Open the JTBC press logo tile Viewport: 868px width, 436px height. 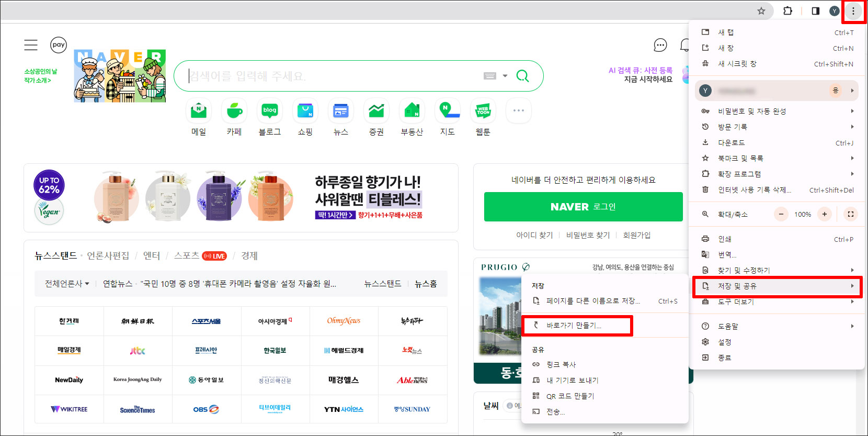pyautogui.click(x=138, y=351)
